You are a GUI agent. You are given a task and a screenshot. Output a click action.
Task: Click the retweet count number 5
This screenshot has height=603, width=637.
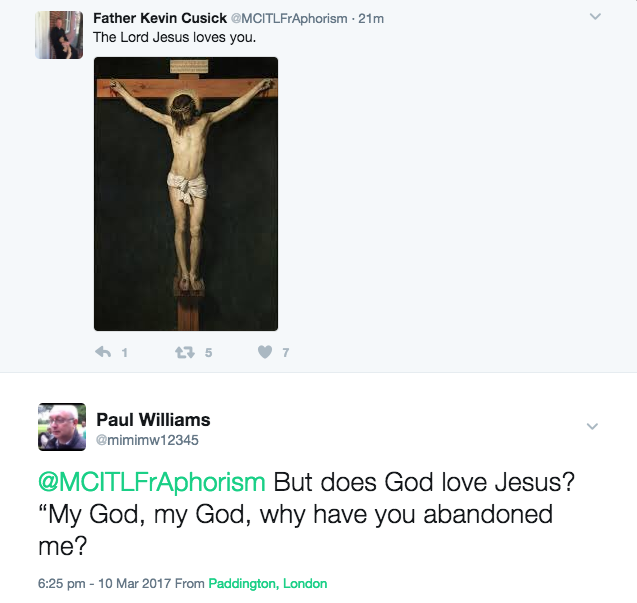click(208, 352)
